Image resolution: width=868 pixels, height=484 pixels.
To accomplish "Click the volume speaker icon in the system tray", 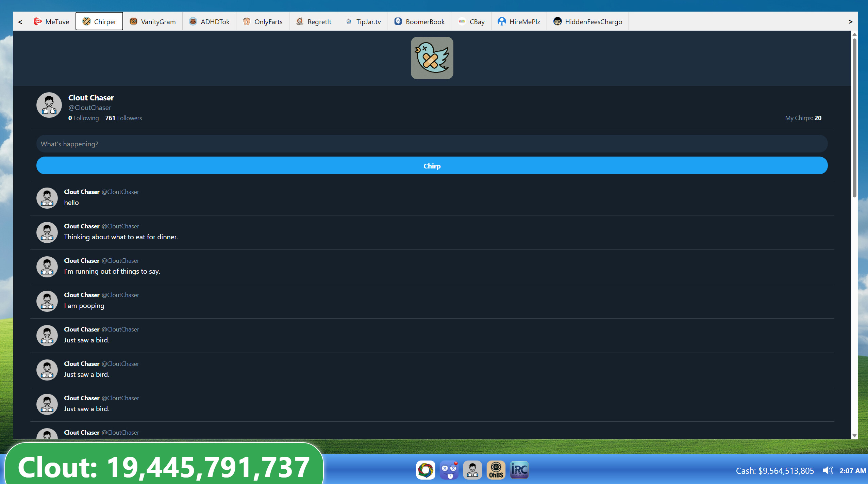I will click(x=828, y=471).
